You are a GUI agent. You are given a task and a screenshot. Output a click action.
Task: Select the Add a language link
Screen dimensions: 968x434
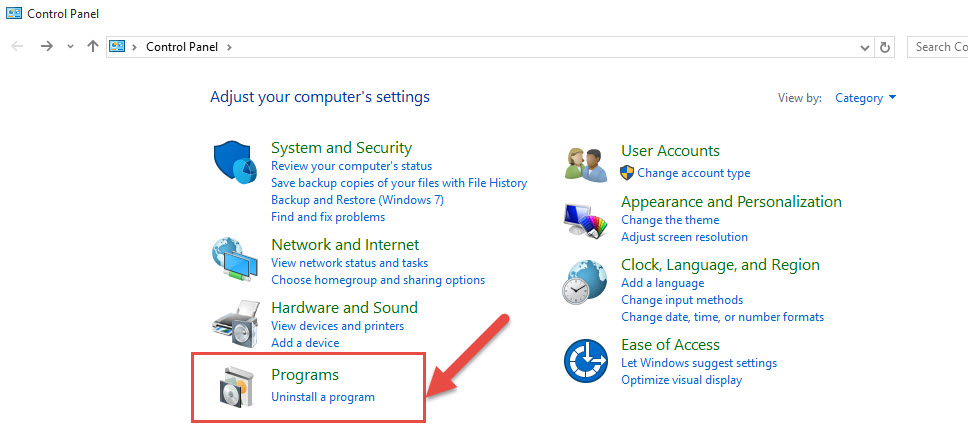[x=662, y=283]
